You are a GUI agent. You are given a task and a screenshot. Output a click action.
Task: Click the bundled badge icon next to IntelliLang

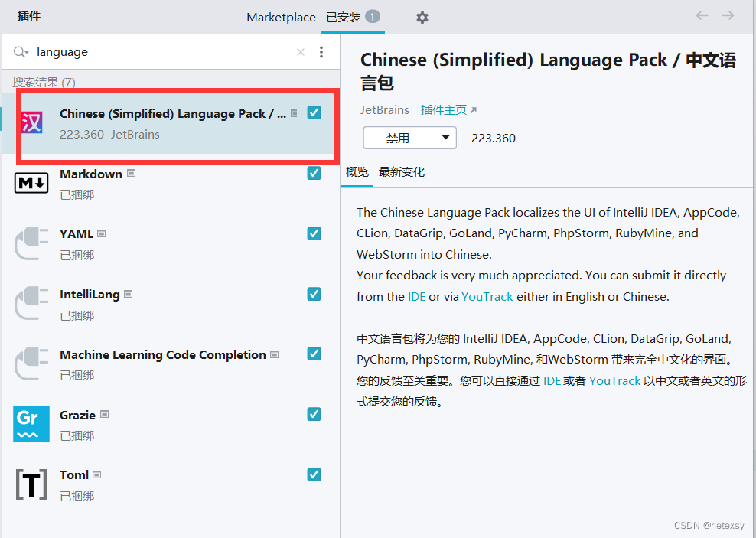tap(129, 294)
